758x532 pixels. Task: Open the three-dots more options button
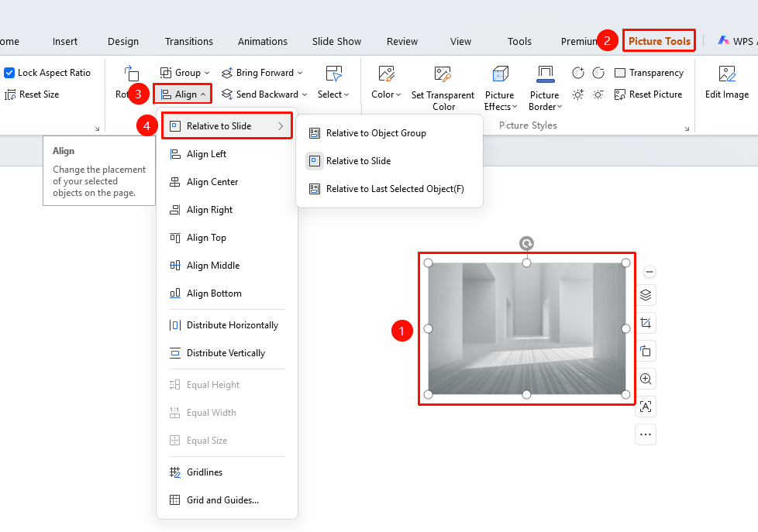click(646, 434)
